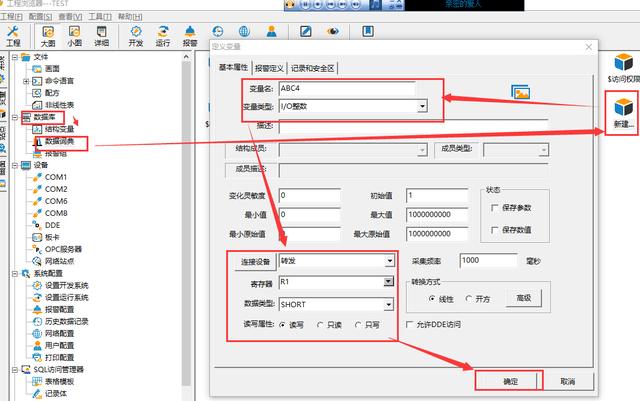Open the 查看[V] menu
This screenshot has height=401, width=640.
point(70,17)
